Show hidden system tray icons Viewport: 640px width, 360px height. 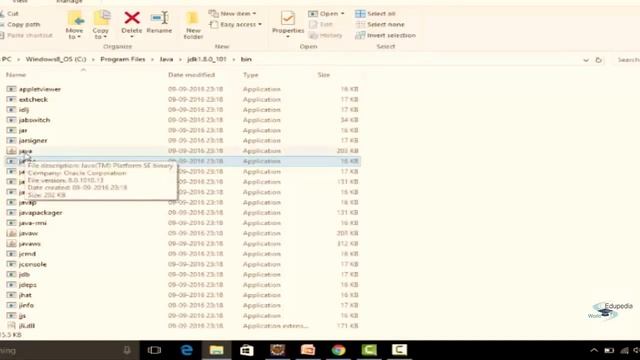pyautogui.click(x=594, y=350)
